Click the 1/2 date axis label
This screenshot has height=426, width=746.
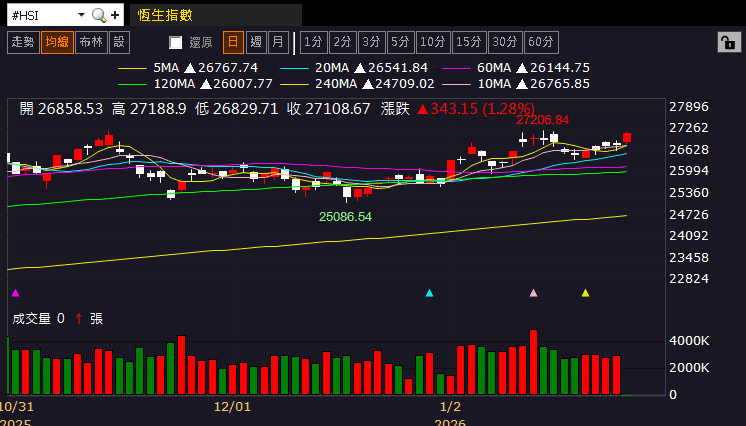[450, 407]
